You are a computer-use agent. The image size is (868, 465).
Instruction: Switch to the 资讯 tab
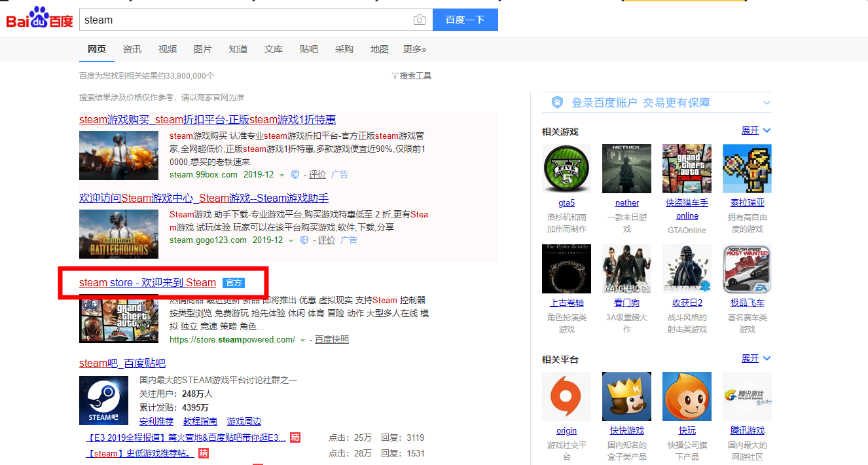point(132,49)
